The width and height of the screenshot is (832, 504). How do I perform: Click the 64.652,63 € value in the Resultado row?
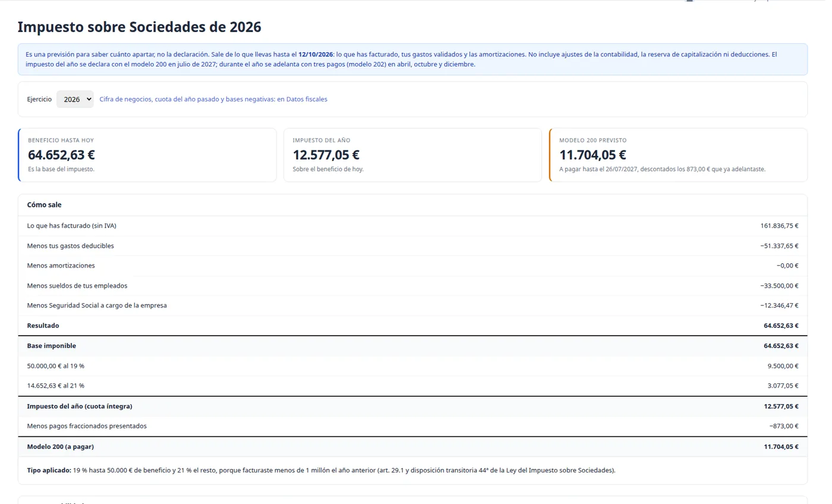click(781, 326)
